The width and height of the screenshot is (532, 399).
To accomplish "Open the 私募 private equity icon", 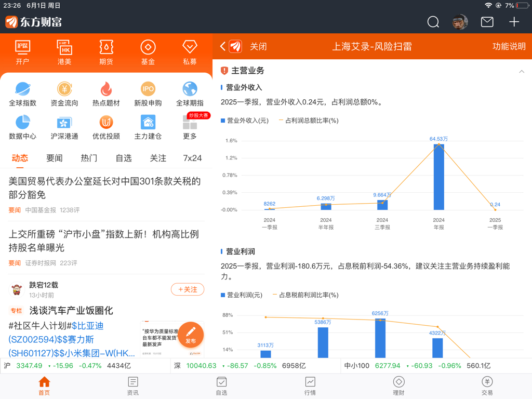I will tap(190, 52).
